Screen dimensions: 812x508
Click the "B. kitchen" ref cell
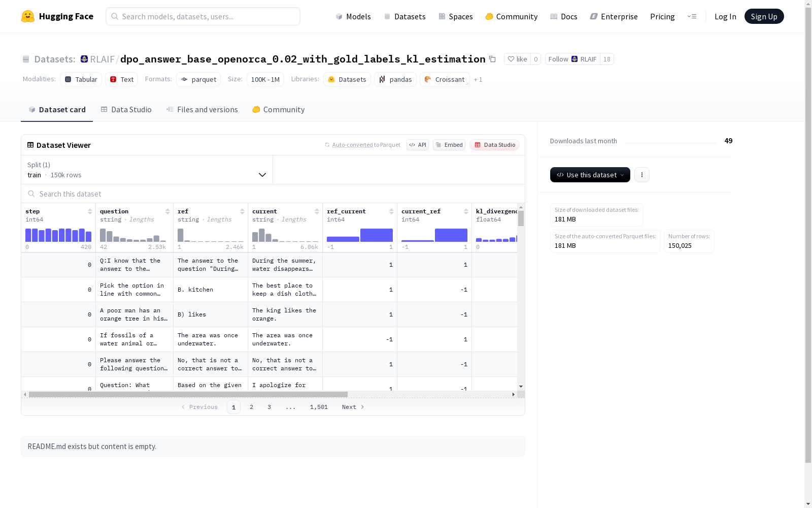[x=211, y=290]
